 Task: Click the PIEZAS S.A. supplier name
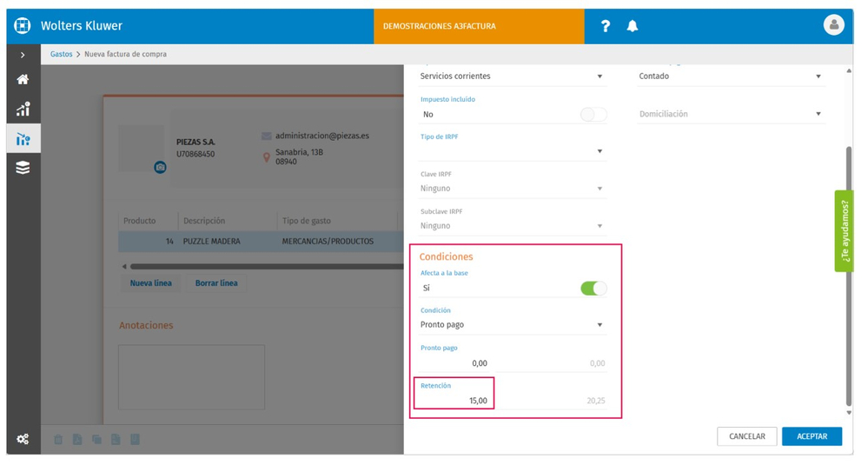coord(195,143)
